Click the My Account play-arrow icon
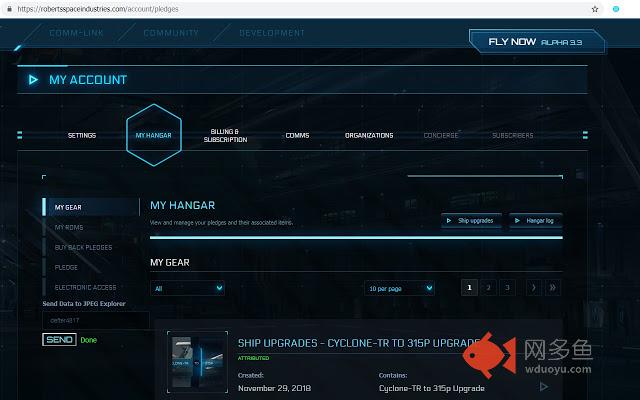 point(33,80)
